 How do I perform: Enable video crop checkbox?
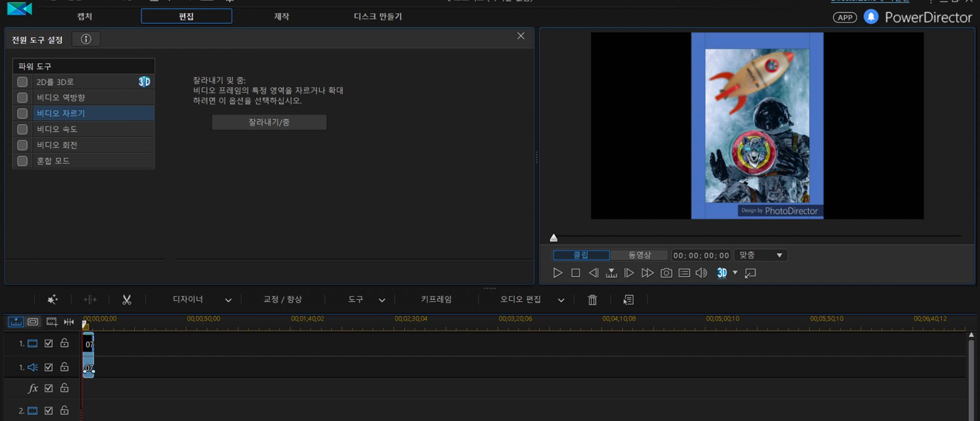point(22,113)
